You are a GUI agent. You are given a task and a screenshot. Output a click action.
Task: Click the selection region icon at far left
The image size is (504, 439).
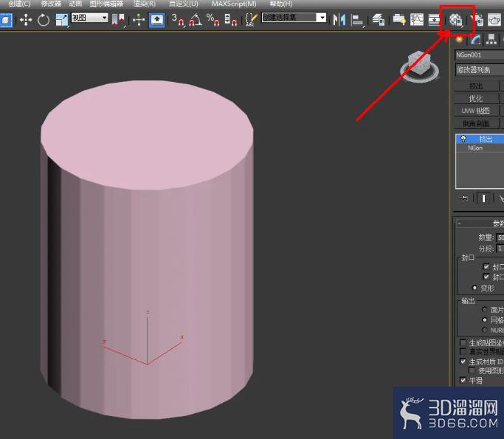pos(6,20)
